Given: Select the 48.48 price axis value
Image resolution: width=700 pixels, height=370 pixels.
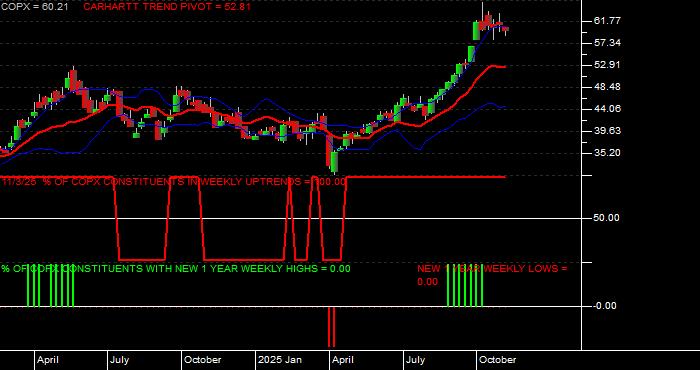Looking at the screenshot, I should pos(608,87).
